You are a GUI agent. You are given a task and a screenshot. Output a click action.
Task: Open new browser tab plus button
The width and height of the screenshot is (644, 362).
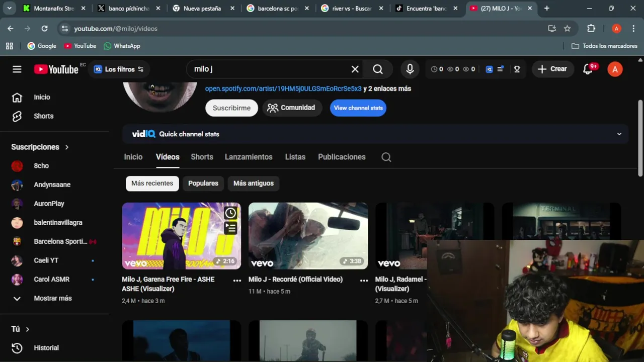click(546, 9)
